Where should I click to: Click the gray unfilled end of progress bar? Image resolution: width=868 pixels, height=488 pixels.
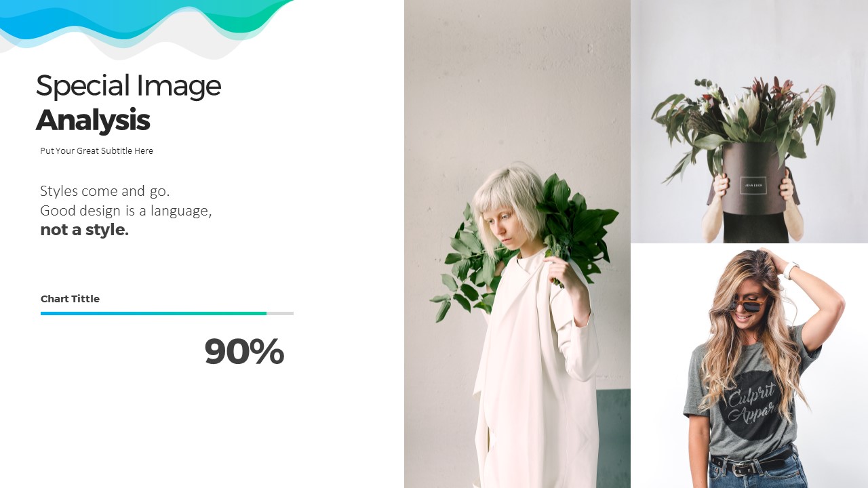(280, 313)
